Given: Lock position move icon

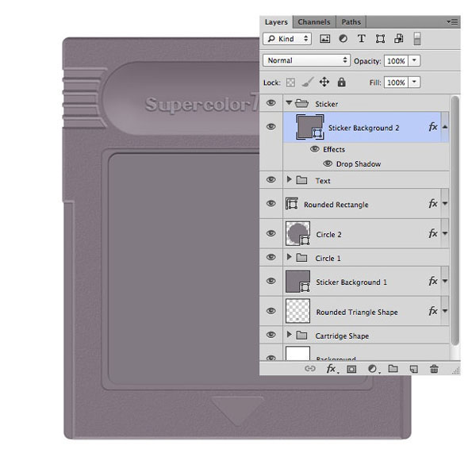Looking at the screenshot, I should (324, 82).
